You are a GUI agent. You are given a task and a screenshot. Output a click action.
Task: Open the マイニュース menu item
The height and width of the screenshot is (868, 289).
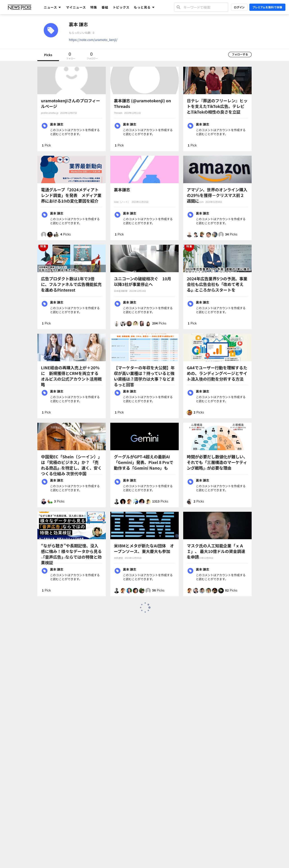click(76, 7)
